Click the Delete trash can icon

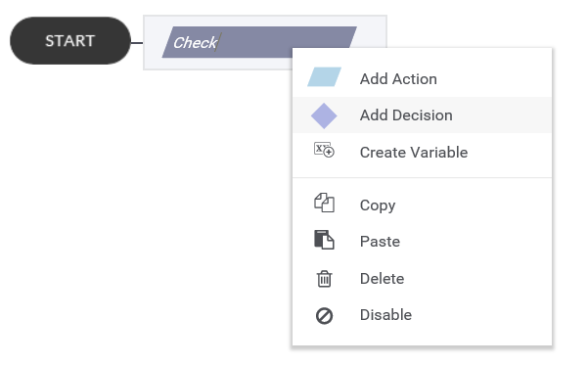click(x=325, y=279)
